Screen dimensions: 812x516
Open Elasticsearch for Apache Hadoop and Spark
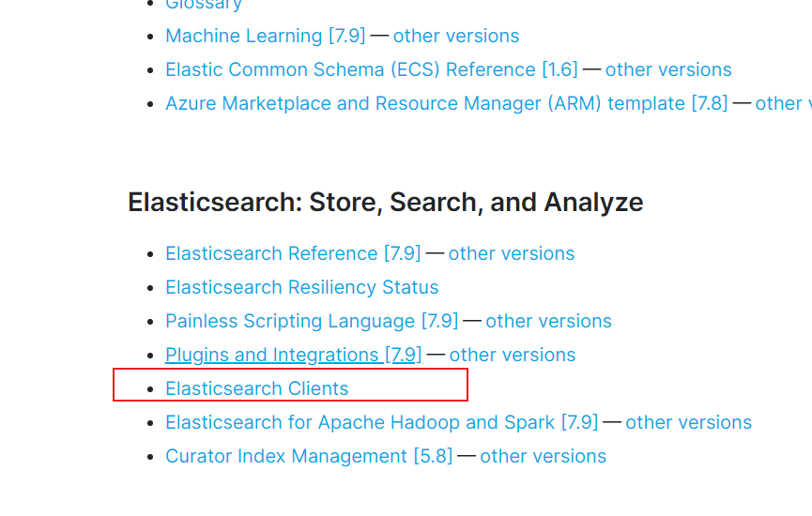pyautogui.click(x=382, y=422)
